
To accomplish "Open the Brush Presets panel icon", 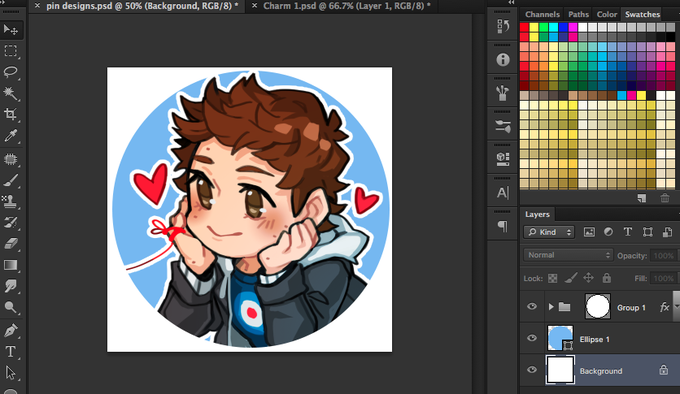I will pyautogui.click(x=503, y=93).
